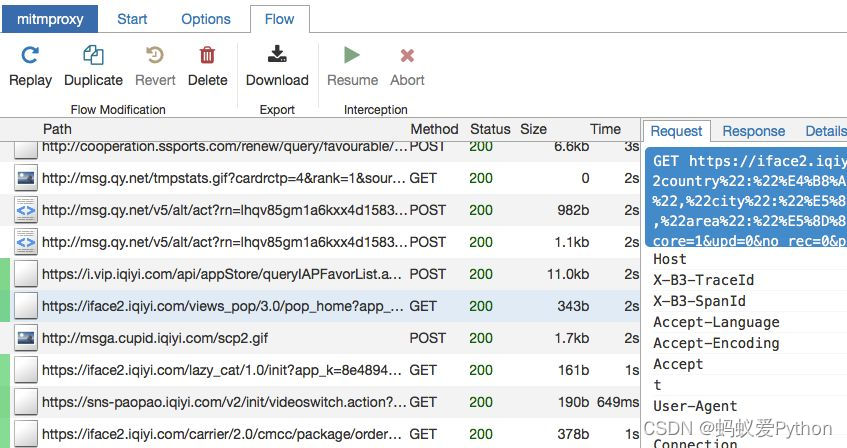This screenshot has width=847, height=448.
Task: Click the Download export icon
Action: (x=277, y=56)
